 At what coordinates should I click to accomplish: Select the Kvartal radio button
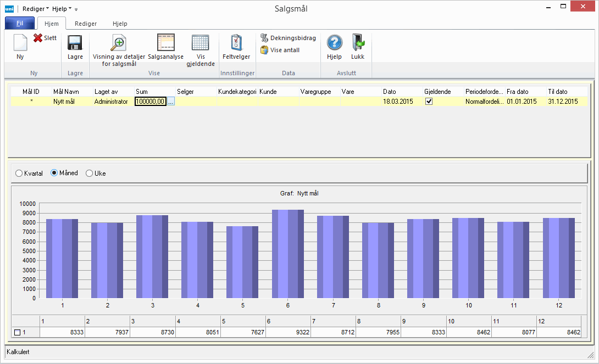[19, 173]
